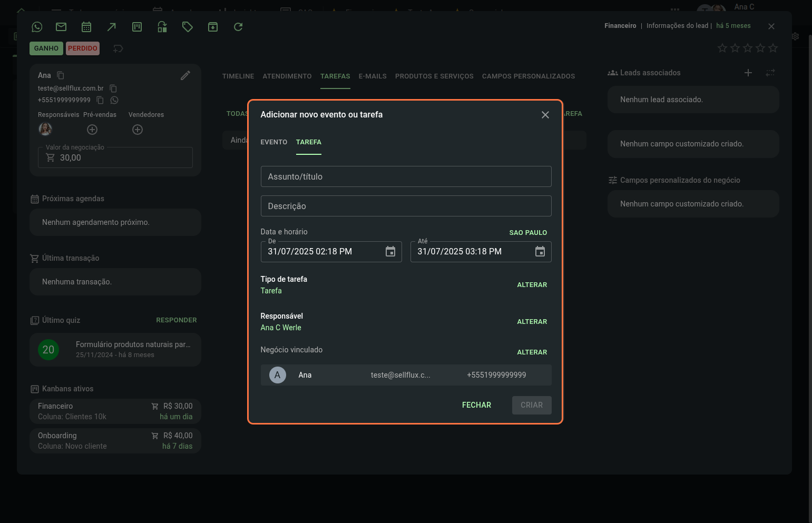Image resolution: width=812 pixels, height=523 pixels.
Task: Click RESPONDER next to Último quiz
Action: pos(177,320)
